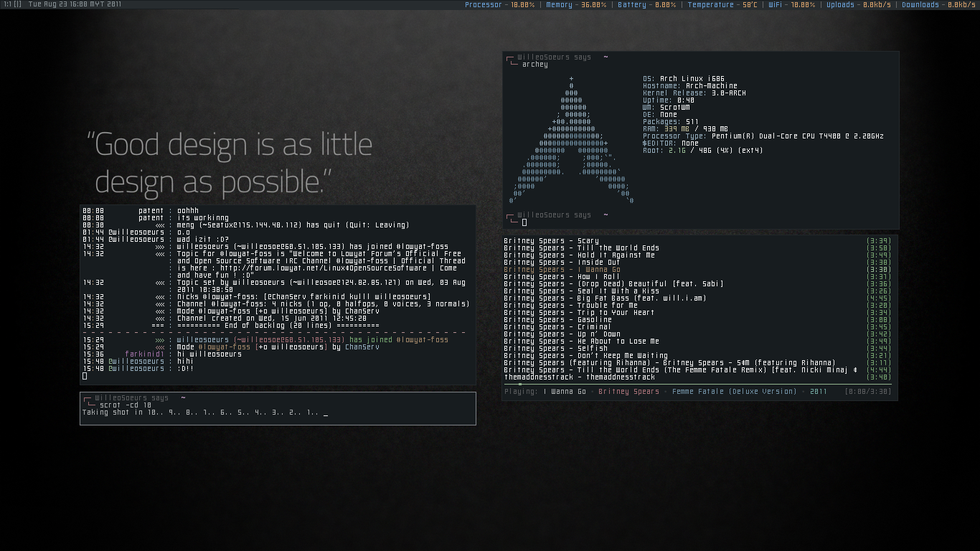Click the Downloads 0.0kb/s status entry
Viewport: 980px width, 551px height.
938,4
